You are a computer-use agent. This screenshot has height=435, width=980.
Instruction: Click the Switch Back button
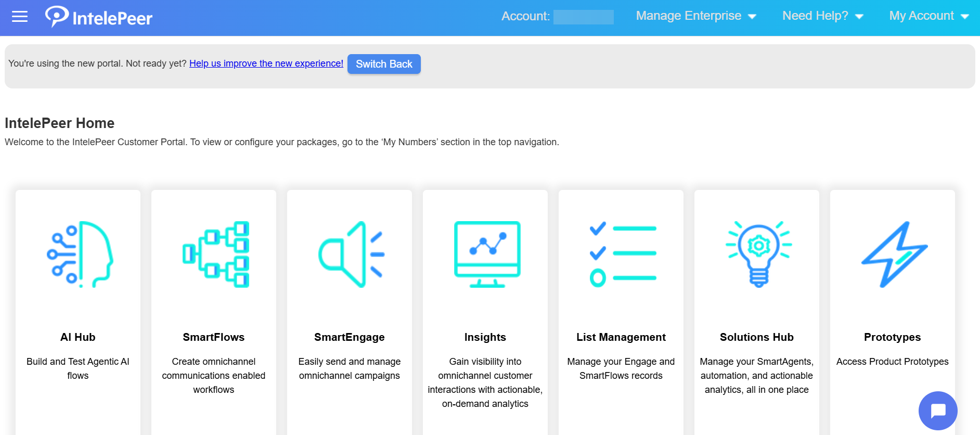click(384, 64)
